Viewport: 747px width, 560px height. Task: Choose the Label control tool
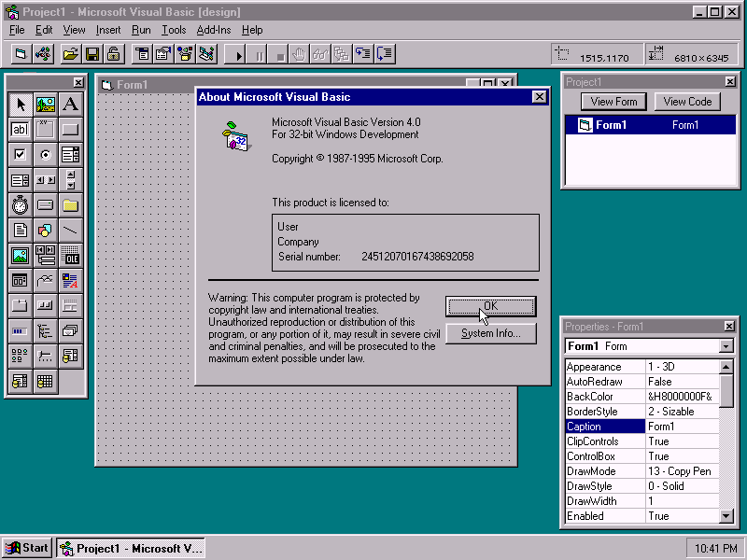[70, 104]
